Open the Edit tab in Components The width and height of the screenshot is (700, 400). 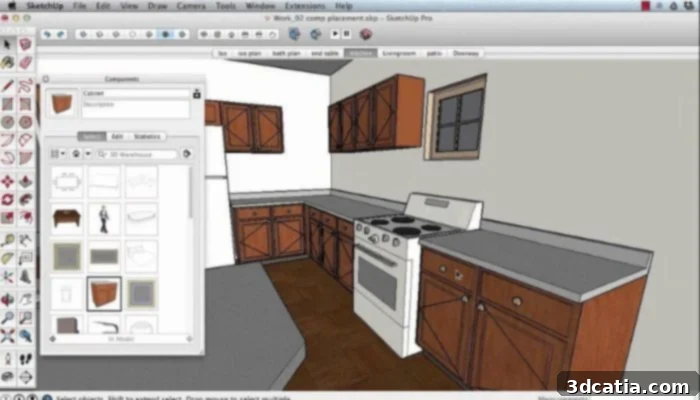pyautogui.click(x=117, y=137)
